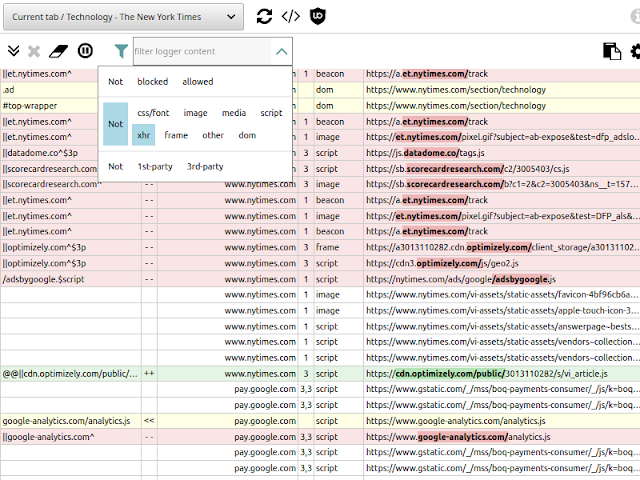The height and width of the screenshot is (480, 640).
Task: Click google-analytics.com/analytics.js redirect filter
Action: point(71,421)
